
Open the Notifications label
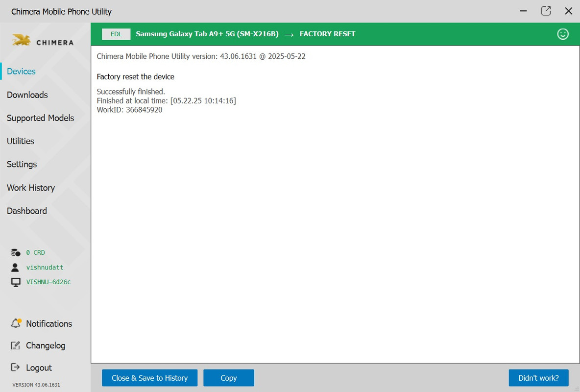click(x=49, y=323)
